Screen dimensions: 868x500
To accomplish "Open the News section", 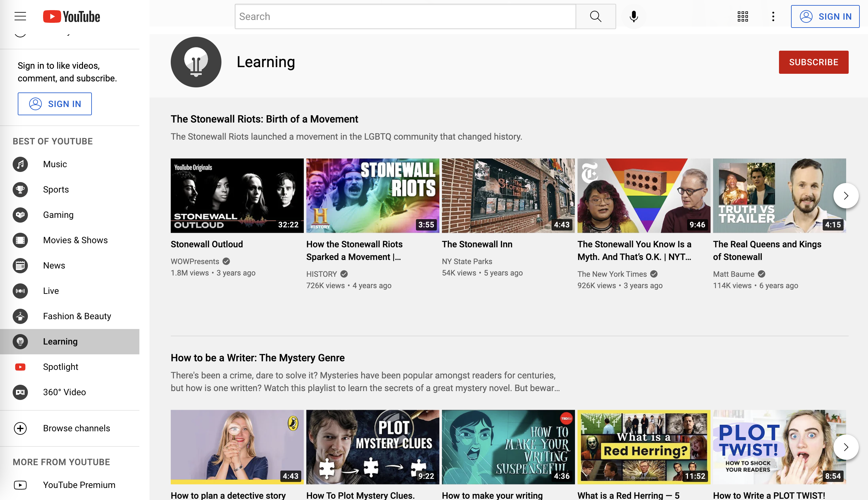I will [x=70, y=265].
